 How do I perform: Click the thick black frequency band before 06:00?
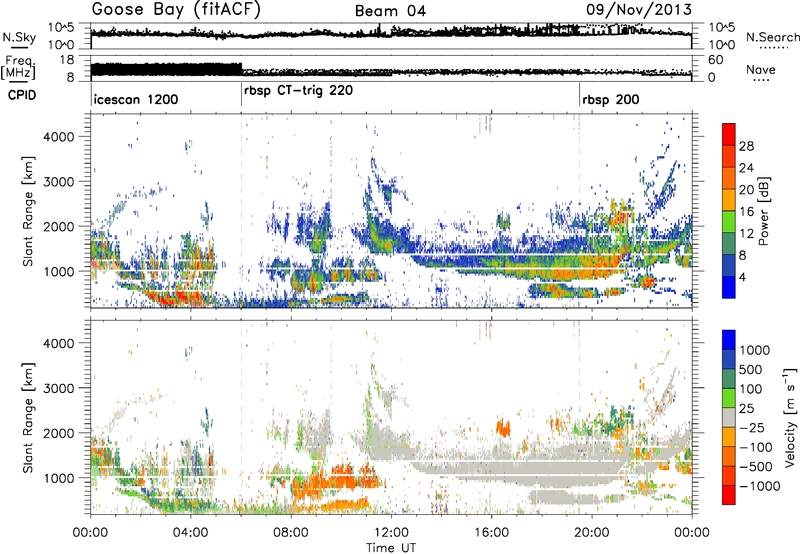166,70
